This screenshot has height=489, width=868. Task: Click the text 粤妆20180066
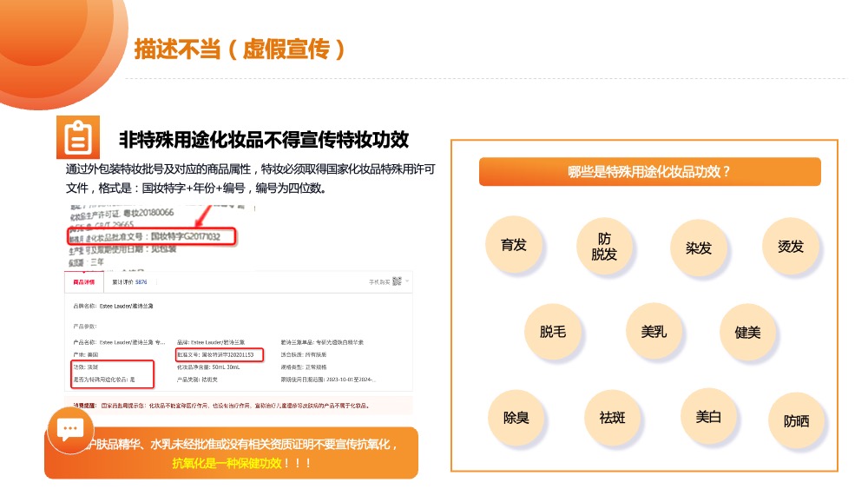pos(148,213)
